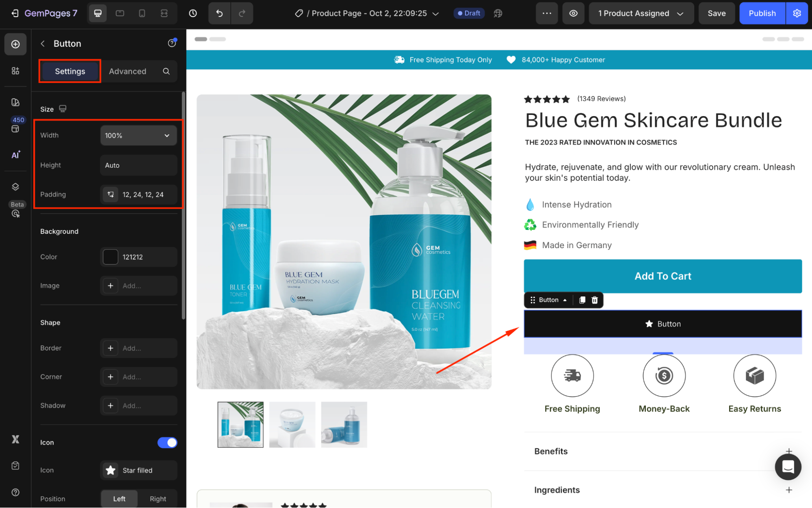Click the Save button
812x508 pixels.
pos(716,13)
